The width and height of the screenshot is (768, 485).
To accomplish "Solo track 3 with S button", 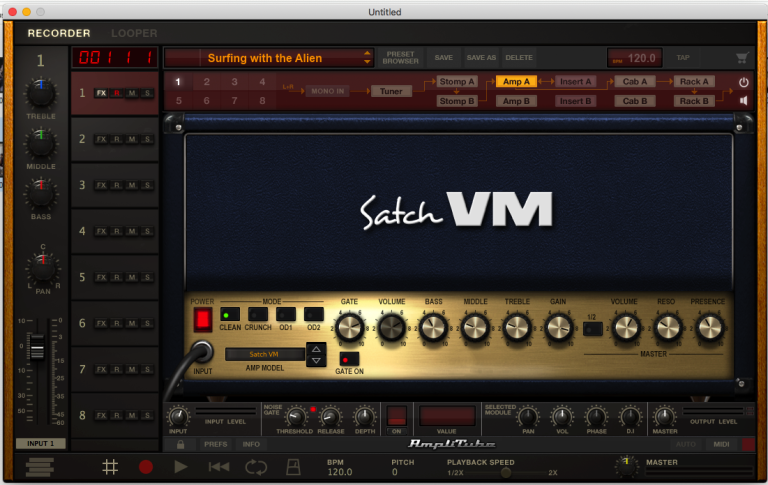I will point(147,185).
